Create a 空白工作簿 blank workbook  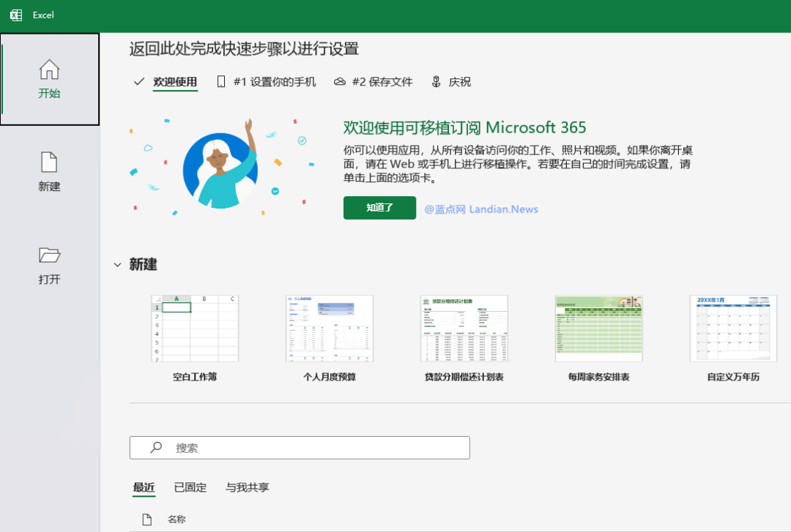195,338
